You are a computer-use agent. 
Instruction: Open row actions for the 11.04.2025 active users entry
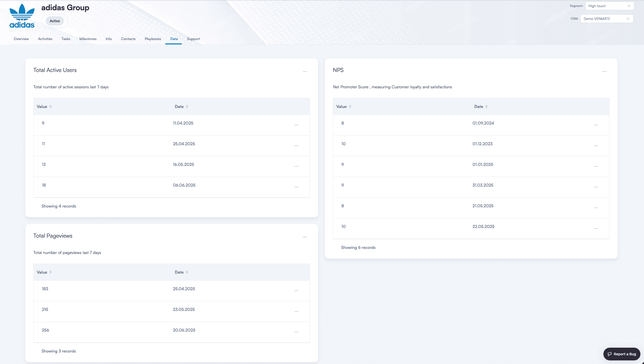pyautogui.click(x=296, y=125)
